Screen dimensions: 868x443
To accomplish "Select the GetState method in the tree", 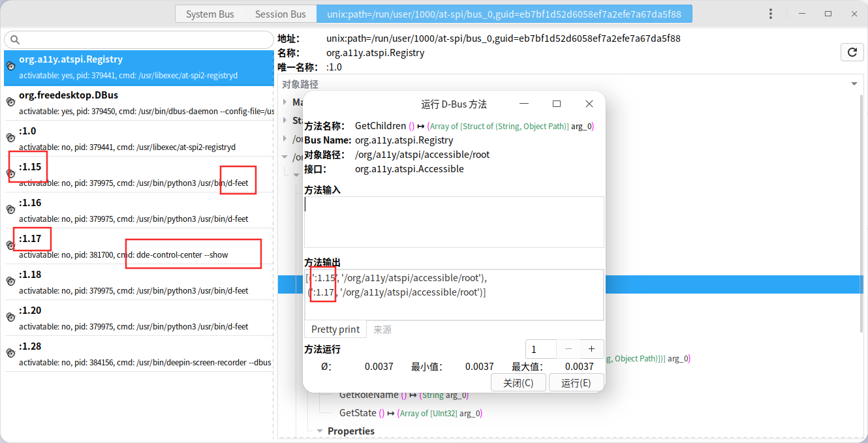I will coord(358,413).
